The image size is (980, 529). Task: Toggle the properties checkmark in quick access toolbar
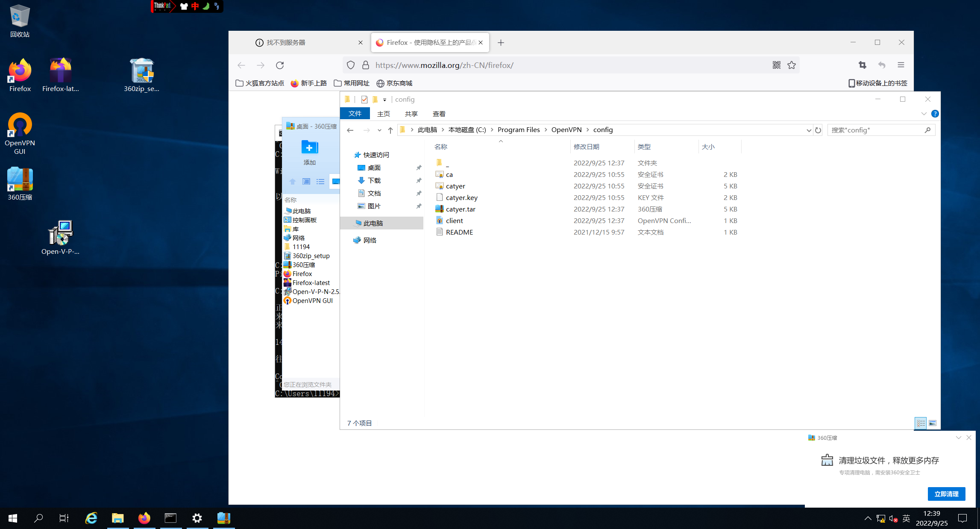364,100
